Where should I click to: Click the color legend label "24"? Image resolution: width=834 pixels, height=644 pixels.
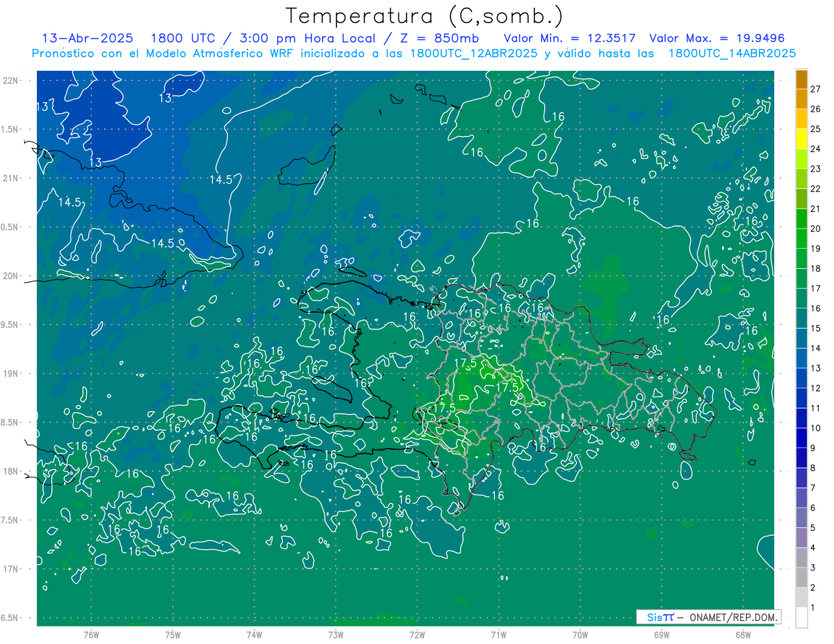pyautogui.click(x=816, y=149)
